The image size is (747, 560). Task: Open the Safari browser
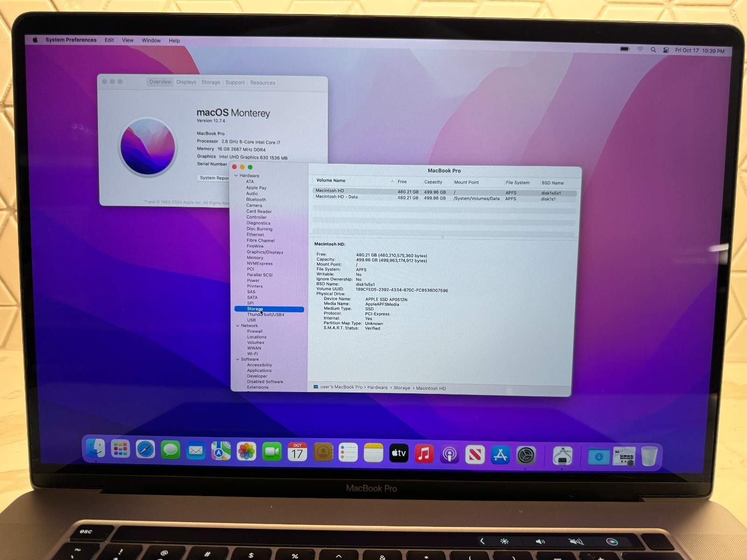(x=145, y=449)
